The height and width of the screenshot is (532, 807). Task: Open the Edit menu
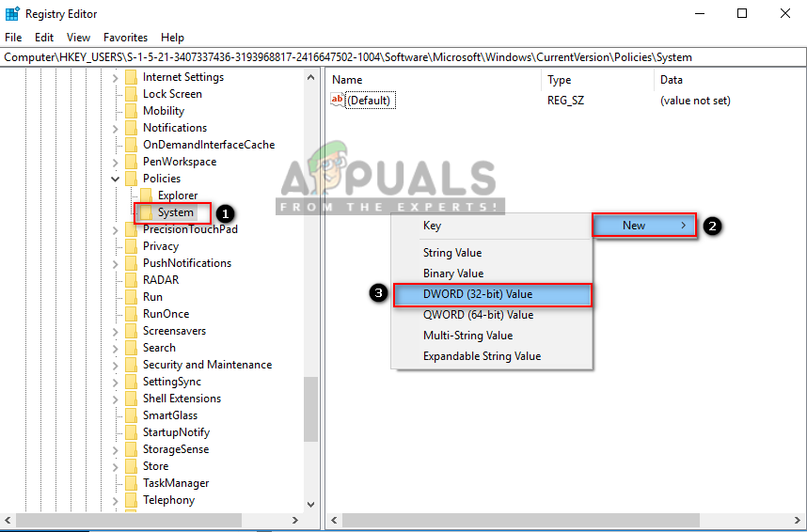pyautogui.click(x=44, y=38)
